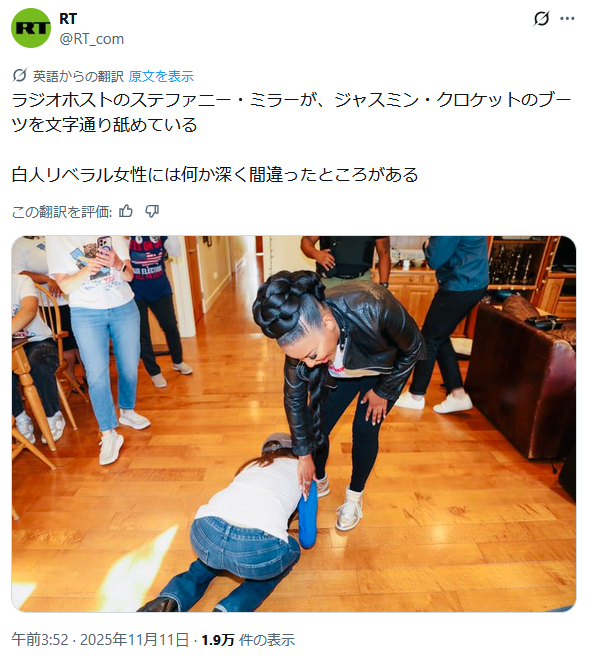Click the 英語からの翻訳 label

pyautogui.click(x=78, y=76)
